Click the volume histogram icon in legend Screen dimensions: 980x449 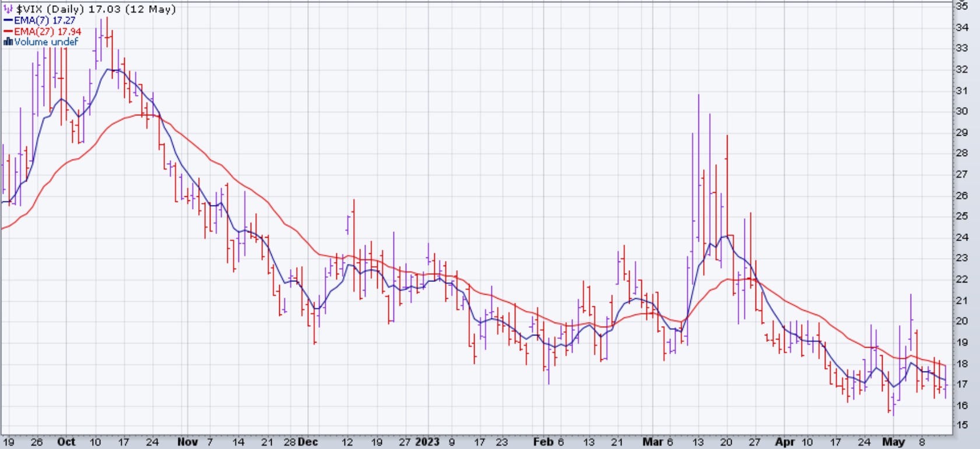(8, 42)
